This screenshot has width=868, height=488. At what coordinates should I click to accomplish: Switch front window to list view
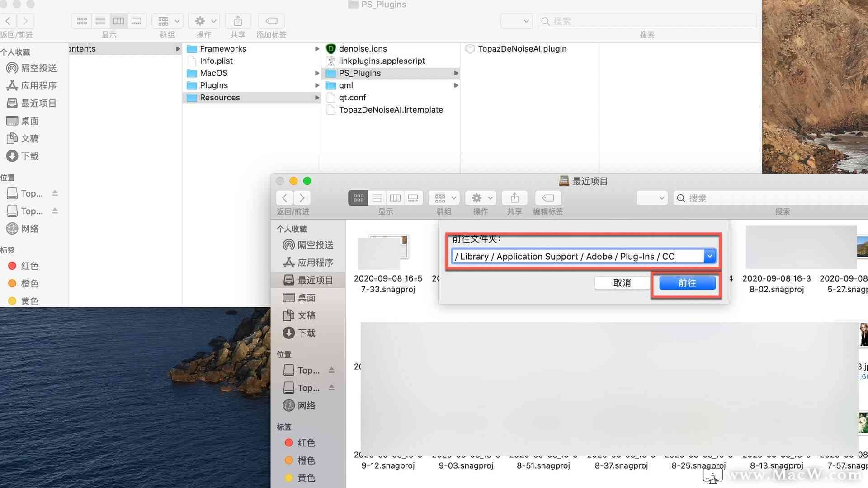(377, 198)
